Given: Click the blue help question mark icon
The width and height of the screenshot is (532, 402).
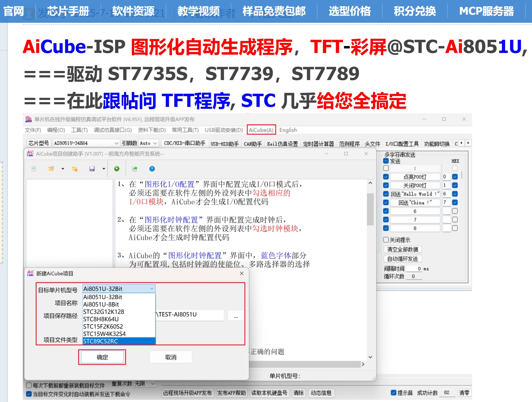Looking at the screenshot, I should (x=152, y=169).
